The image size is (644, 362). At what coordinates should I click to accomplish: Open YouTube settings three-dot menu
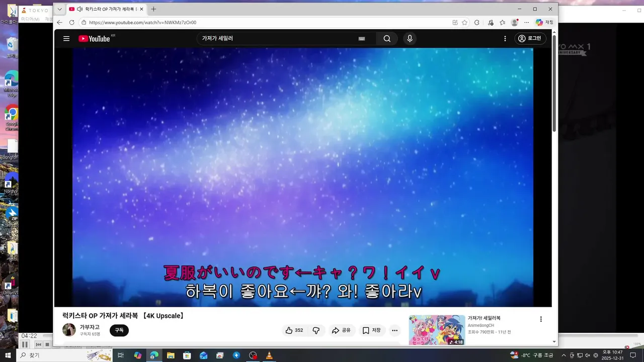point(505,39)
